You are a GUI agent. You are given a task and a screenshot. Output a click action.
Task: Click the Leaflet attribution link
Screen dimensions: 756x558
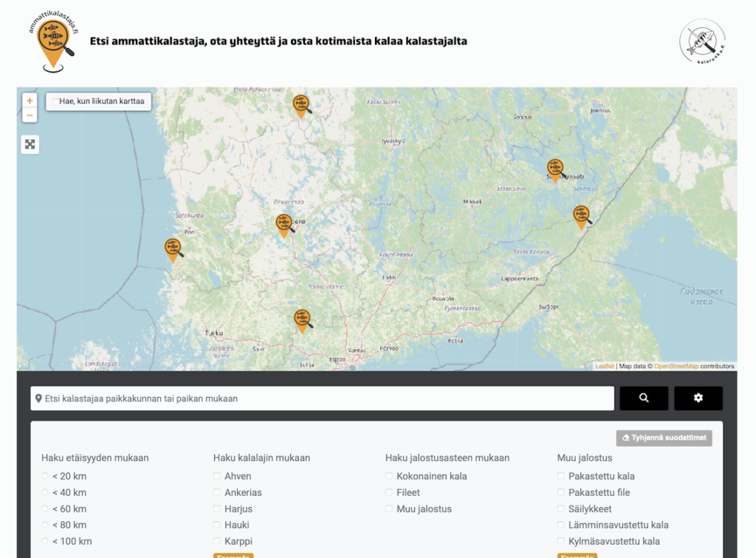pyautogui.click(x=605, y=366)
